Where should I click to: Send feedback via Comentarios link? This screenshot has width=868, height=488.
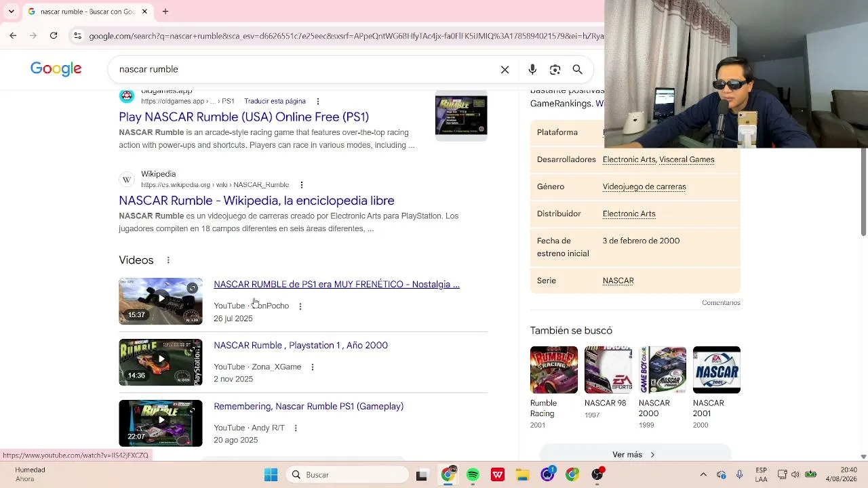(721, 303)
